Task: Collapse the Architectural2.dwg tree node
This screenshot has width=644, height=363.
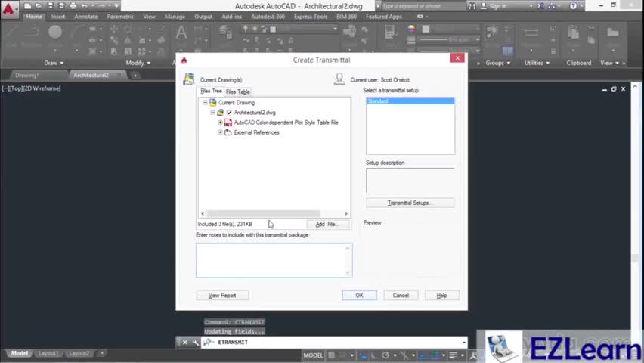Action: 212,112
